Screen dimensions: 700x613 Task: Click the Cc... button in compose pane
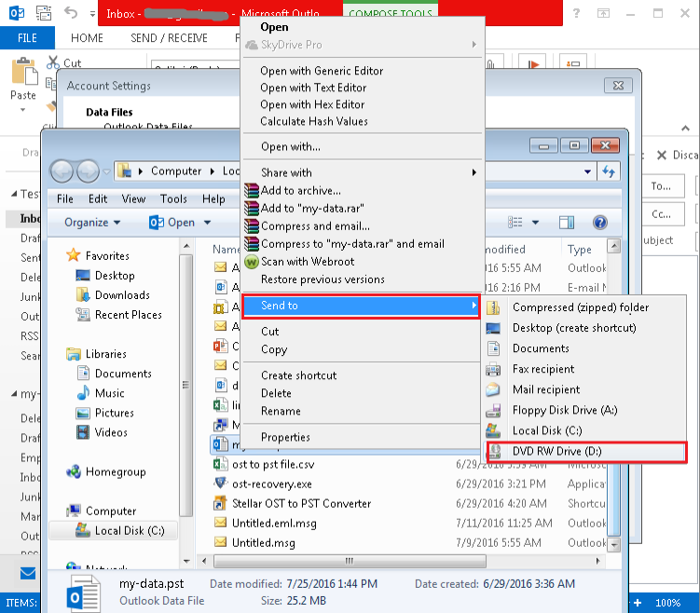click(x=661, y=214)
